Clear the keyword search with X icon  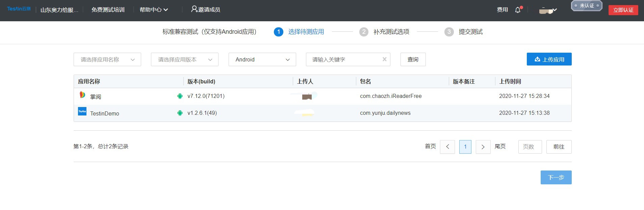[x=384, y=59]
